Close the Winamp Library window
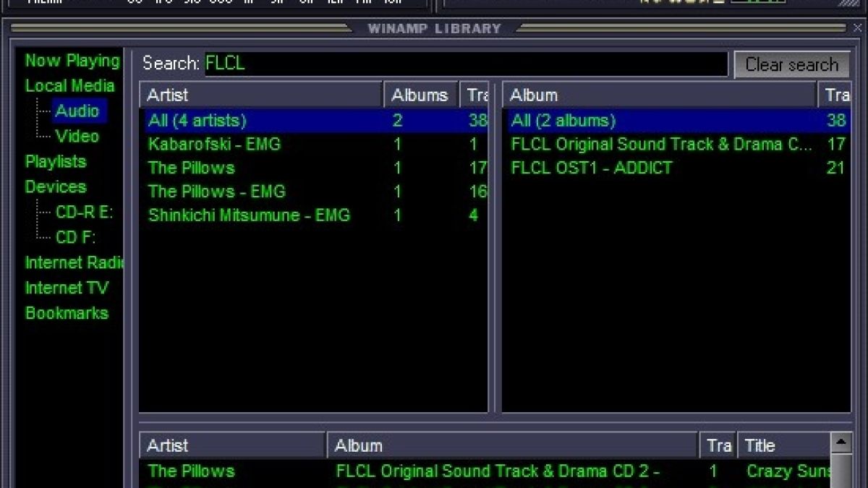This screenshot has height=488, width=868. tap(856, 28)
